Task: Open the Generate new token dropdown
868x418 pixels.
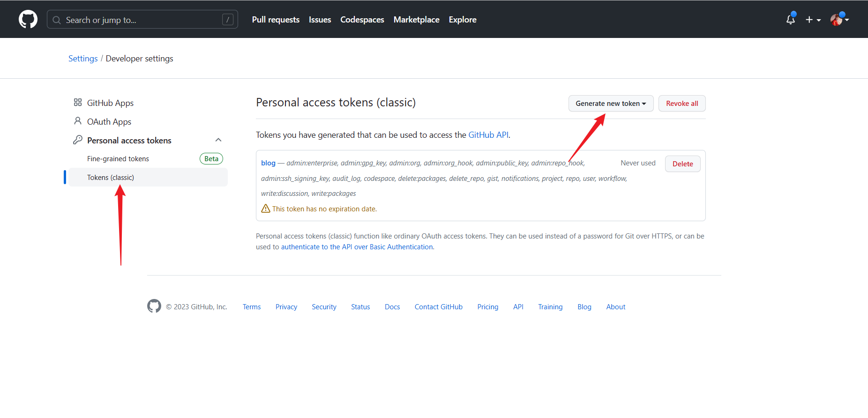Action: point(611,104)
